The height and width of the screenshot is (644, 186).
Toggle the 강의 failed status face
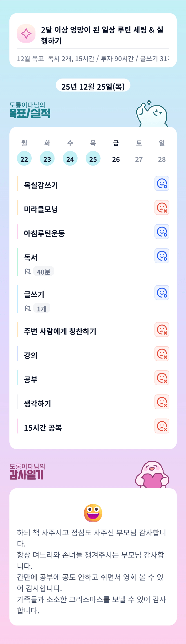point(162,354)
